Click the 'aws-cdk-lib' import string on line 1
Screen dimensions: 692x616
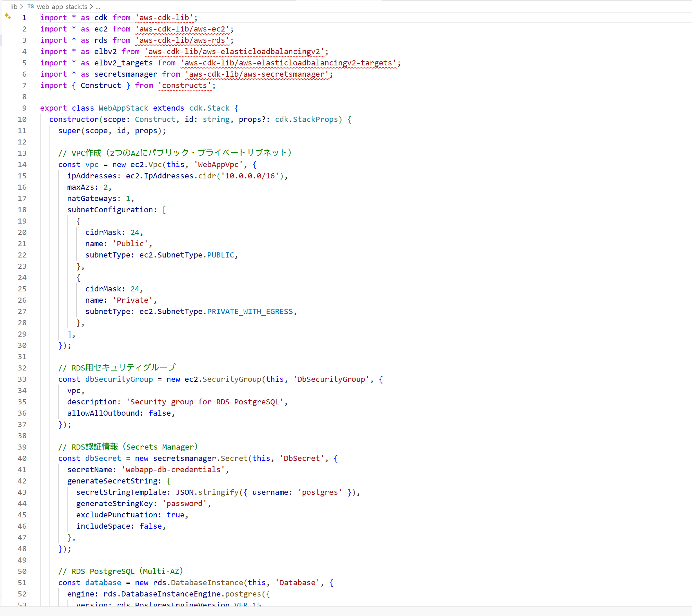pos(164,17)
